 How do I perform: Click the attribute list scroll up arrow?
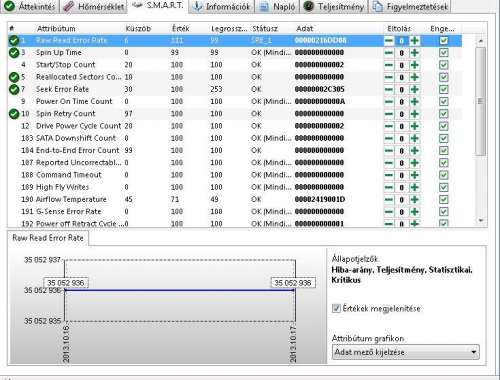coord(480,41)
